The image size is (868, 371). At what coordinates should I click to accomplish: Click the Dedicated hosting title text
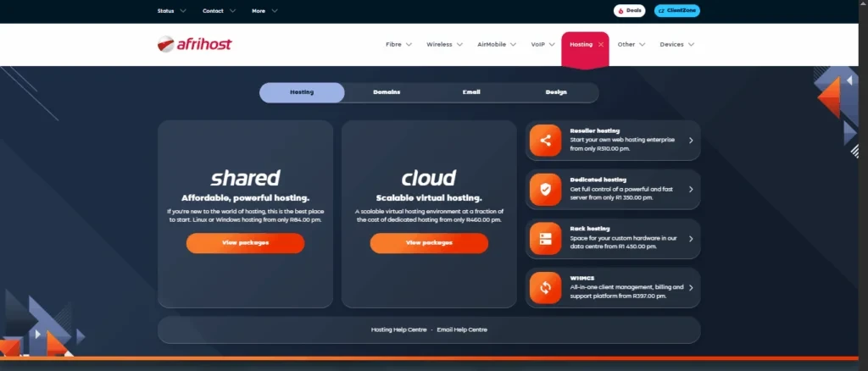coord(598,180)
